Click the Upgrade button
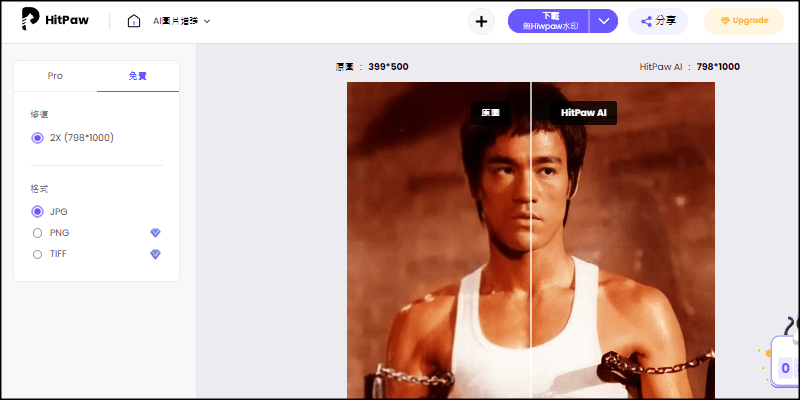The width and height of the screenshot is (800, 400). tap(744, 21)
